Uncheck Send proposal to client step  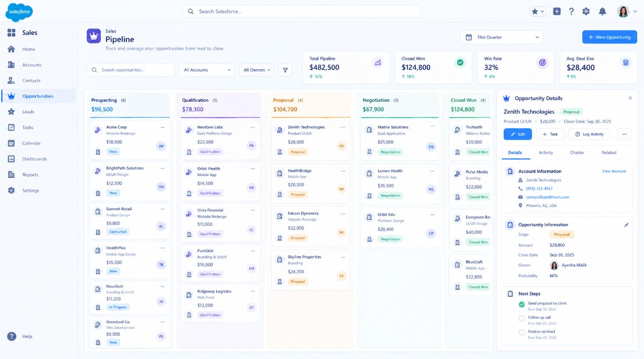pyautogui.click(x=521, y=304)
